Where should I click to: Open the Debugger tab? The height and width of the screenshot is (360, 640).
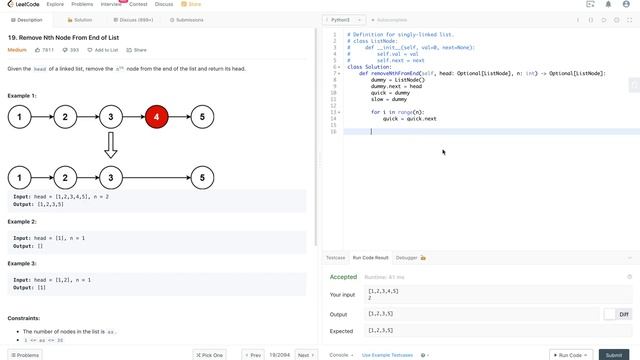(x=407, y=258)
